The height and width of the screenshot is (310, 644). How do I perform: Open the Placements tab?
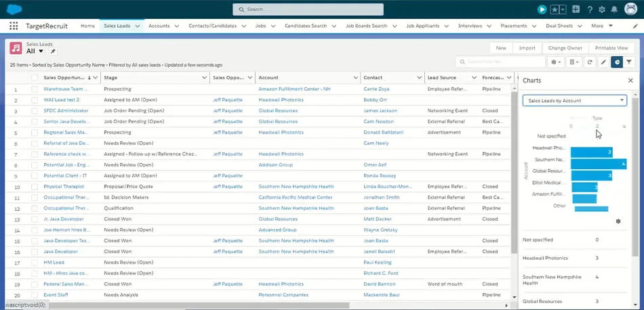point(513,26)
